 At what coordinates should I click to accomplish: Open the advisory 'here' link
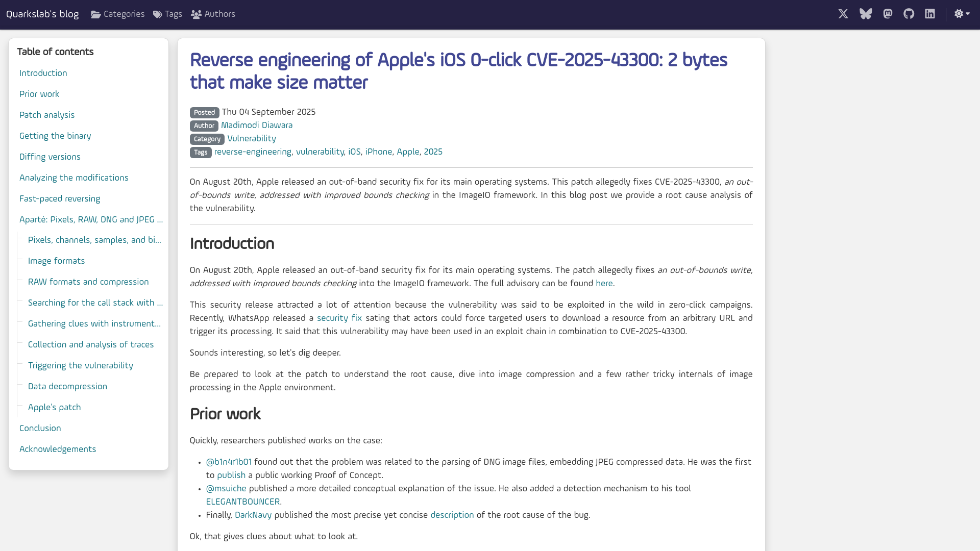point(604,284)
